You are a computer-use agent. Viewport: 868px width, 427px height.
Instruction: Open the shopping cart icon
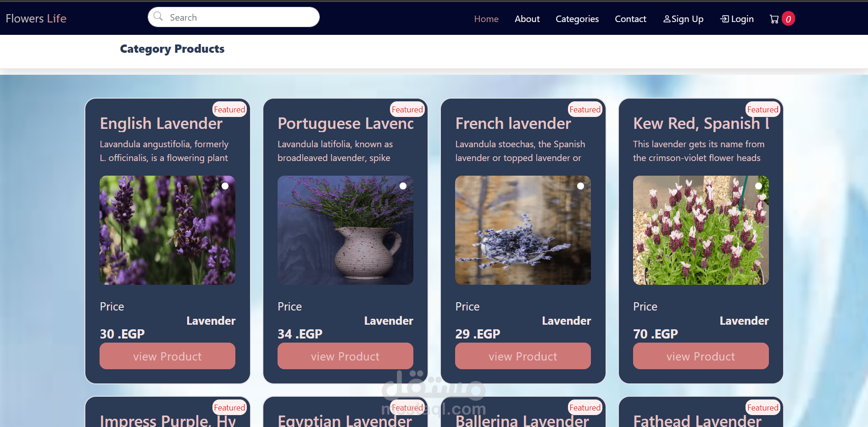pyautogui.click(x=774, y=19)
